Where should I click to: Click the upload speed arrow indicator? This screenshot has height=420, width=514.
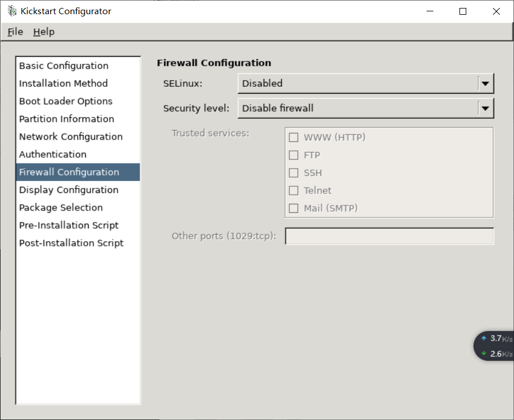pyautogui.click(x=484, y=338)
